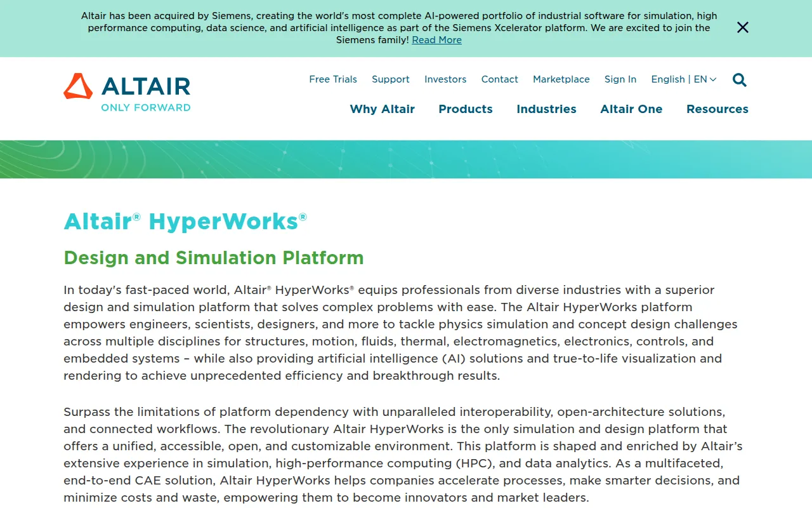
Task: Open Investors link
Action: click(x=445, y=79)
